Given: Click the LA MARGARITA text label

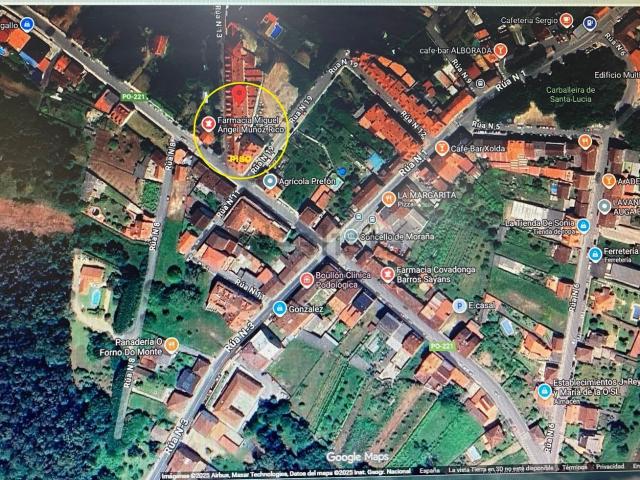Looking at the screenshot, I should [x=427, y=195].
